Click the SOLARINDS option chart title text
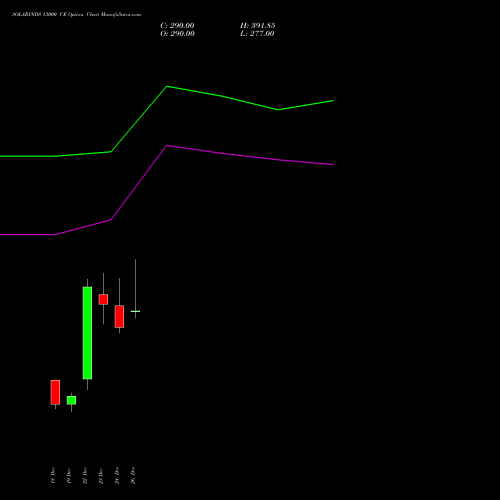 (76, 15)
